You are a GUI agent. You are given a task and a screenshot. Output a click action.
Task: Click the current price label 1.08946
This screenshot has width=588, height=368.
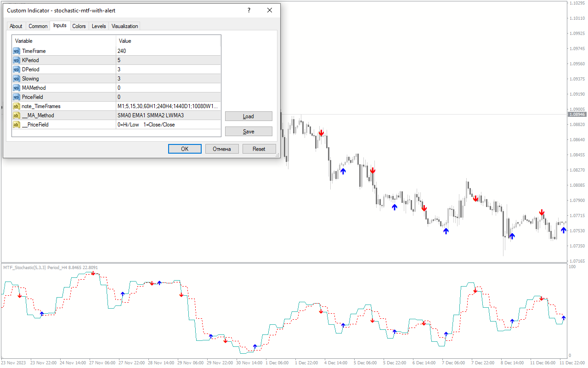pos(577,114)
